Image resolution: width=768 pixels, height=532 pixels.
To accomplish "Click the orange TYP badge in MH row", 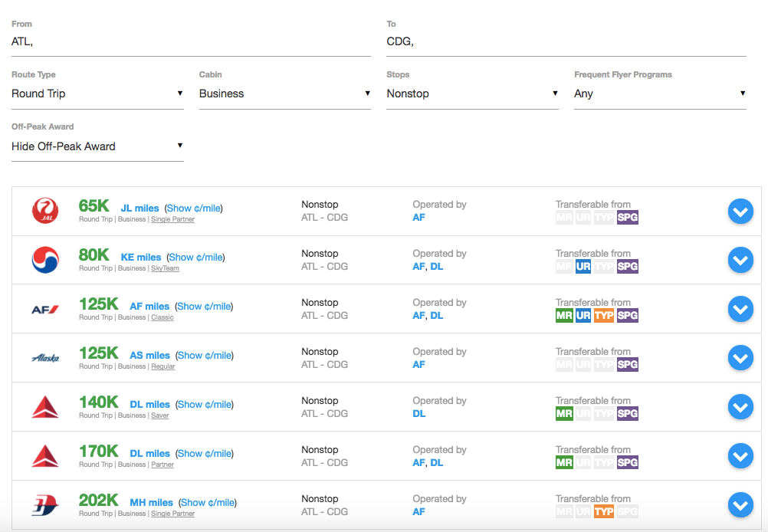I will pos(604,511).
